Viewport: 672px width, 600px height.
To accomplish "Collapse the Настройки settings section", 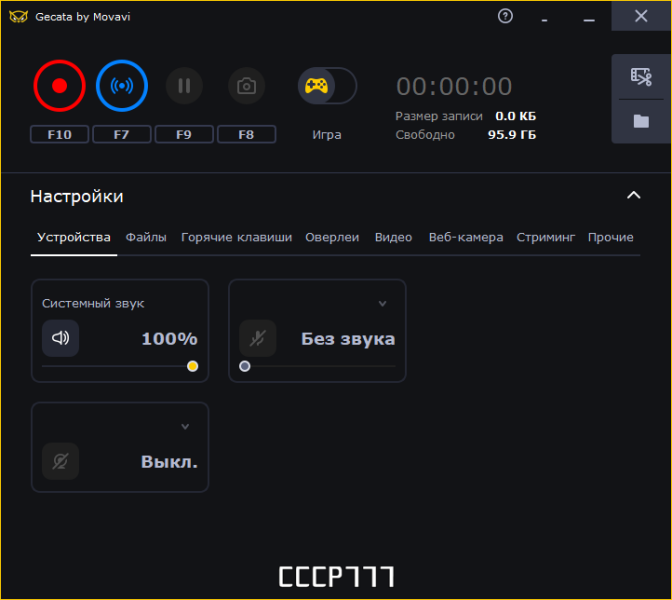I will pyautogui.click(x=634, y=195).
